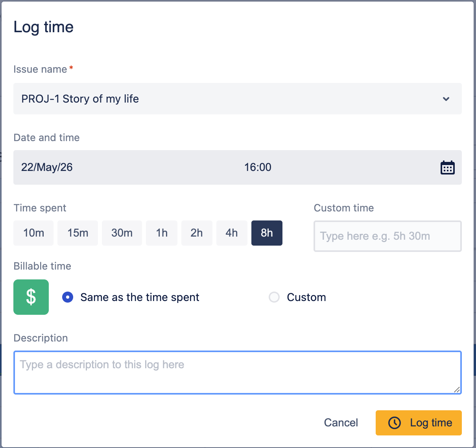Screen dimensions: 476x448
Task: Select 2h time spent
Action: click(x=197, y=233)
